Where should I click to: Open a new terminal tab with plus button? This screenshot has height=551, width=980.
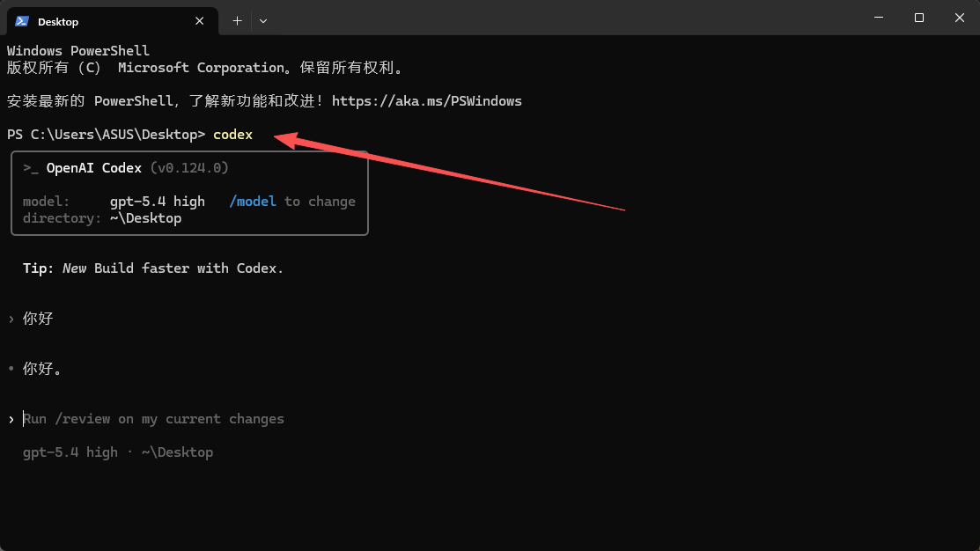(x=237, y=20)
